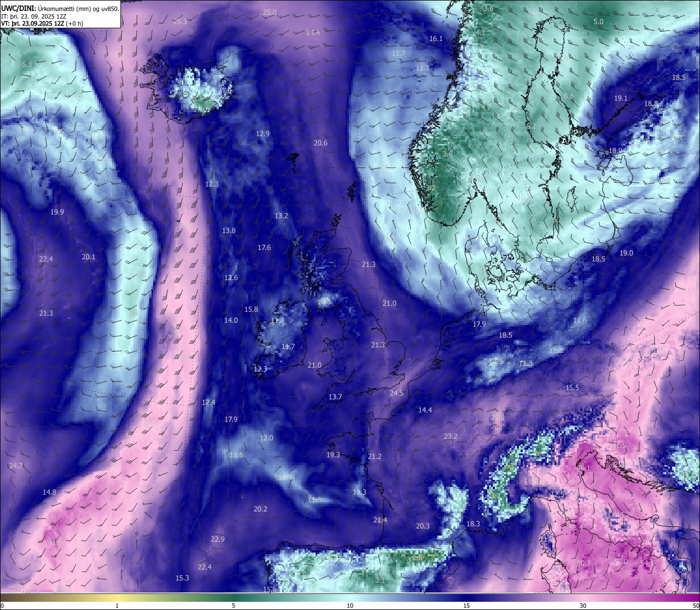Click the 16.1 value off the Norwegian coast

(436, 38)
